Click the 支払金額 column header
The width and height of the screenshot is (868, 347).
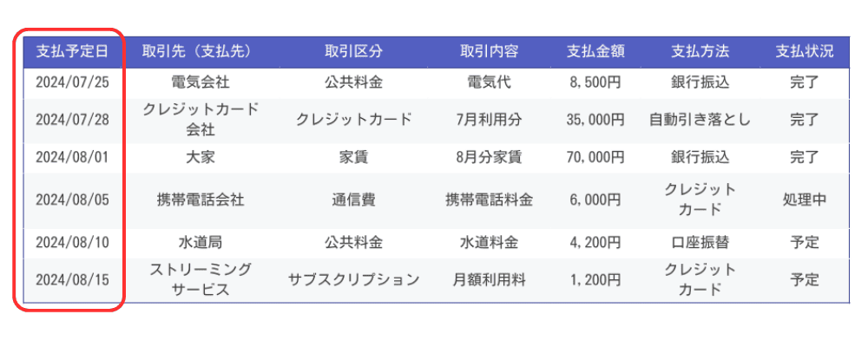pos(595,51)
